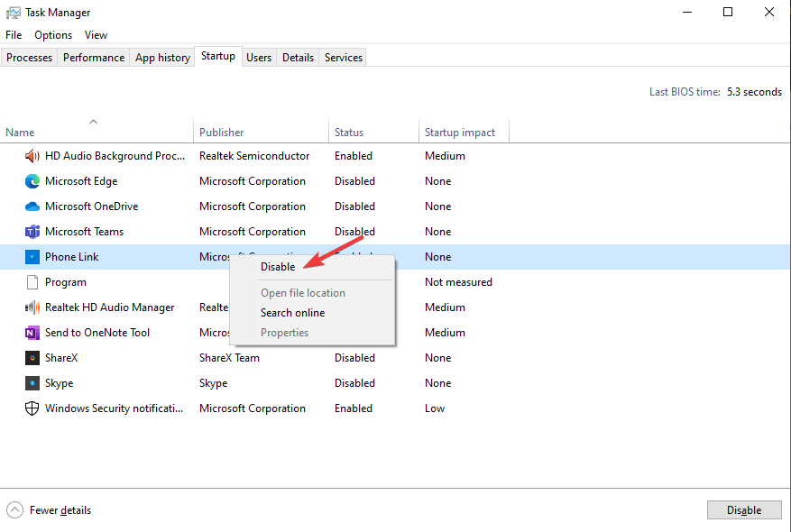Image resolution: width=791 pixels, height=532 pixels.
Task: Collapse view with Fewer details arrow
Action: tap(15, 510)
